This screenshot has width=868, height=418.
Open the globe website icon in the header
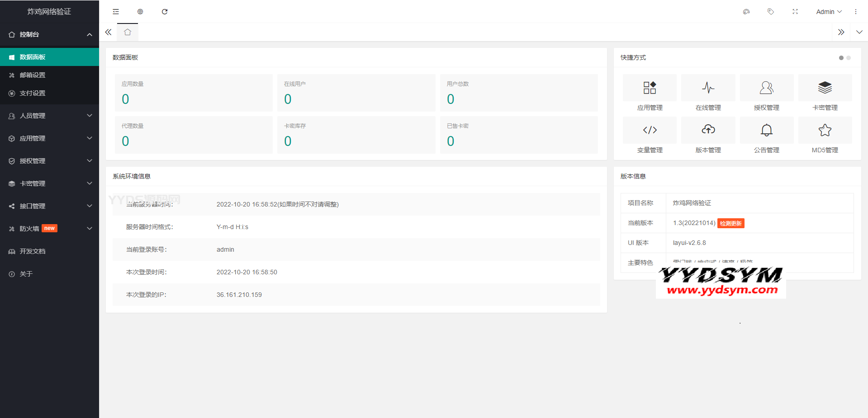click(140, 12)
